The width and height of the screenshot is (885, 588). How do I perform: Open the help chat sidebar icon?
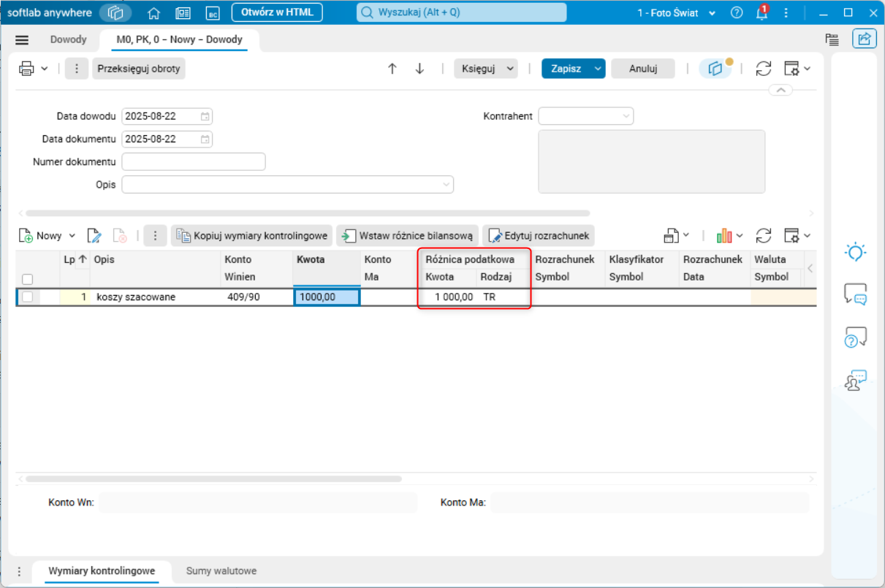pyautogui.click(x=855, y=337)
